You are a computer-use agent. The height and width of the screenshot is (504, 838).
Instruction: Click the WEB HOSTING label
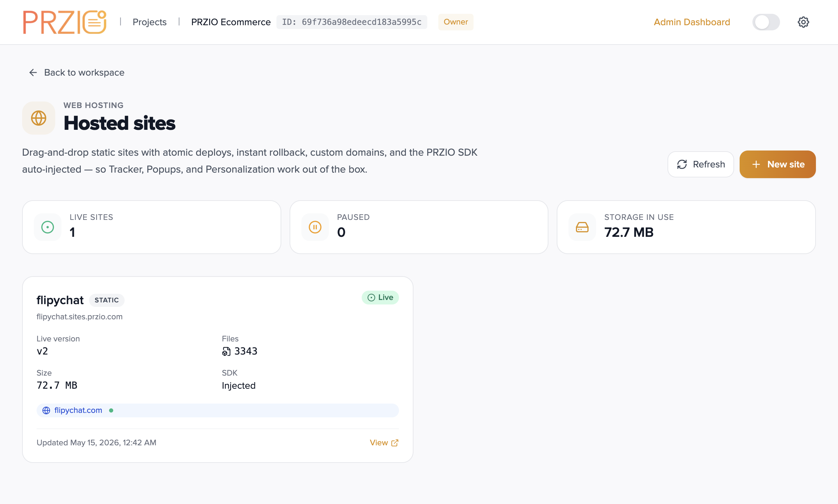pyautogui.click(x=94, y=105)
